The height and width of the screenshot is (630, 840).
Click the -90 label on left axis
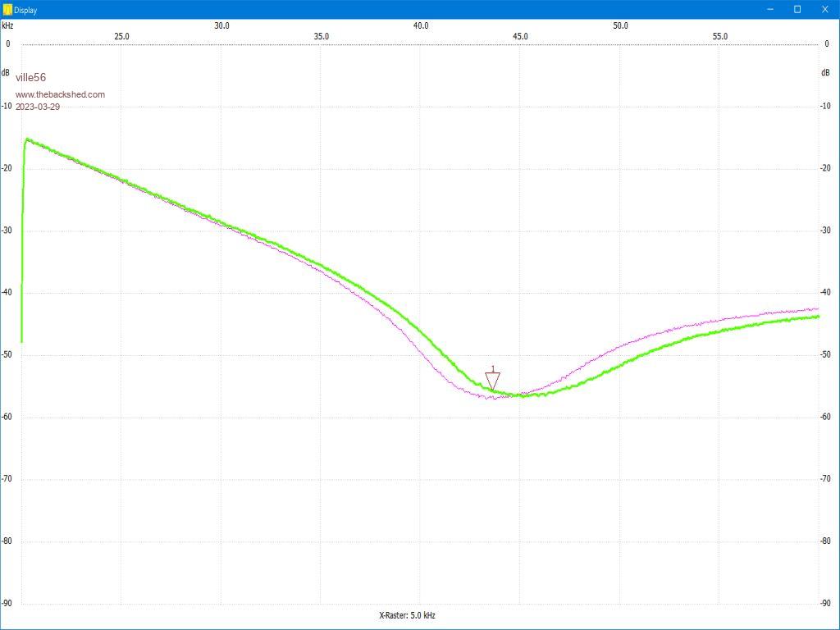(x=7, y=604)
